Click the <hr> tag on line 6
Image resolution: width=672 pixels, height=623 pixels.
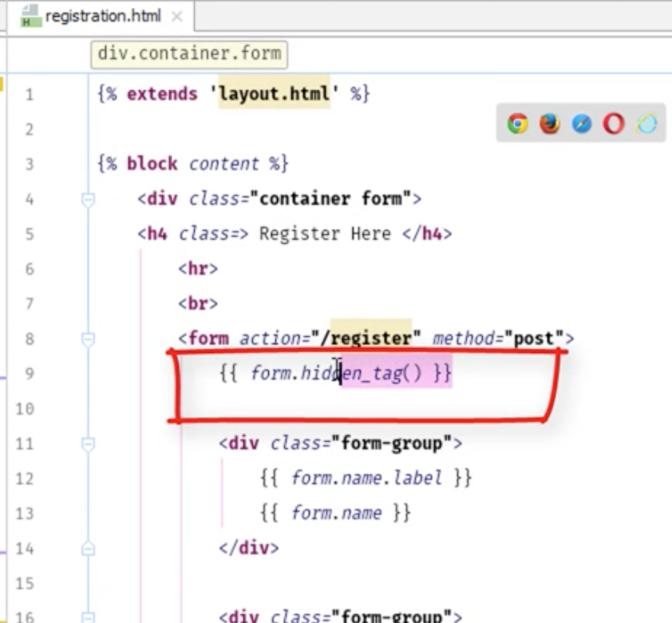(x=198, y=269)
